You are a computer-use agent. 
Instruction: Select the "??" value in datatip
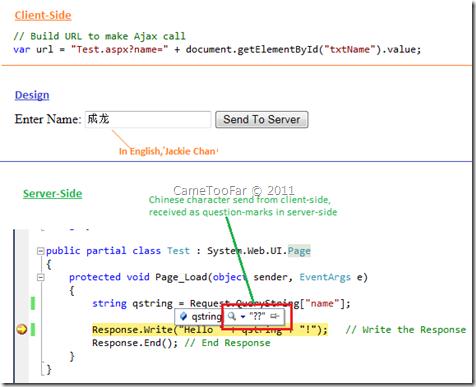click(x=257, y=316)
